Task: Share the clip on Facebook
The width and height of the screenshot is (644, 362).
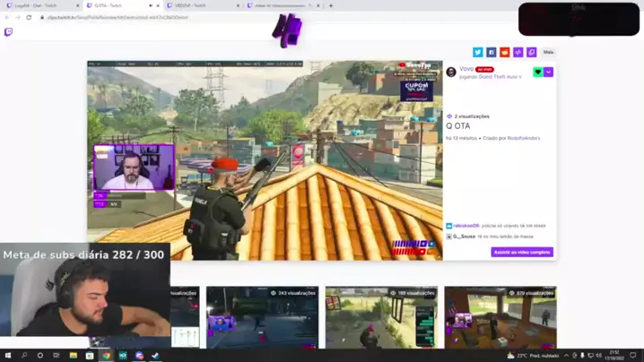Action: coord(491,53)
